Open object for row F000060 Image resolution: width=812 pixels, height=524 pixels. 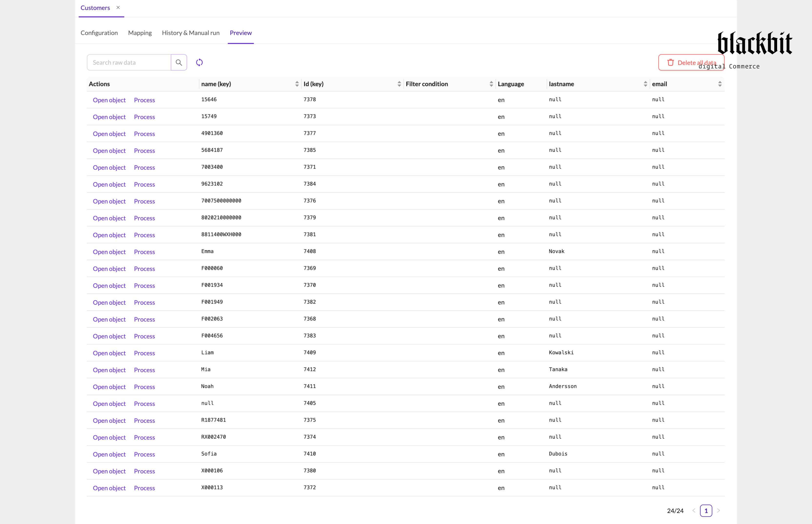tap(109, 269)
